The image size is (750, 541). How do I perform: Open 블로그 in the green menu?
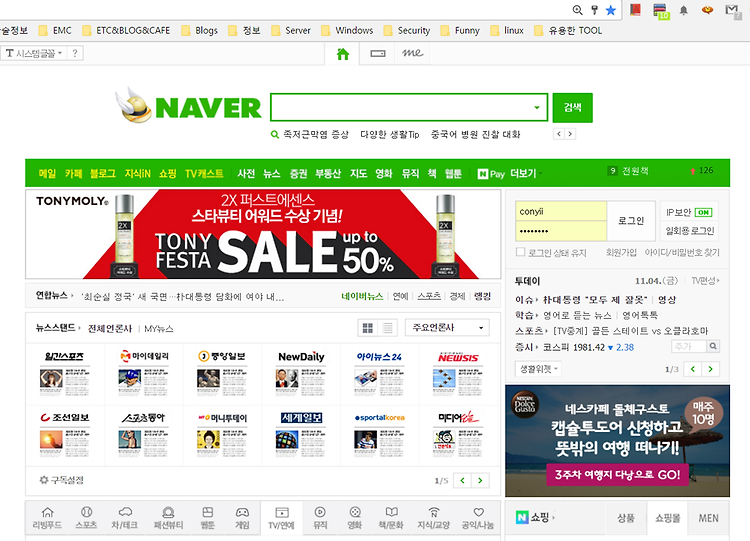[x=103, y=174]
